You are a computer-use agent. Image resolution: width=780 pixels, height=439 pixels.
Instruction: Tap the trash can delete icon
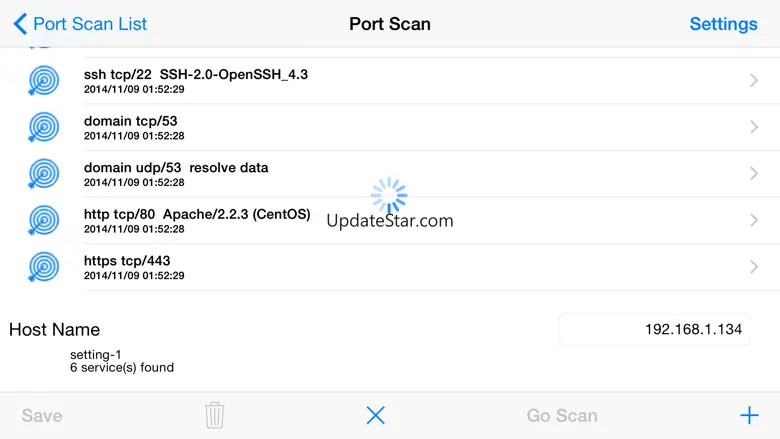pyautogui.click(x=214, y=415)
